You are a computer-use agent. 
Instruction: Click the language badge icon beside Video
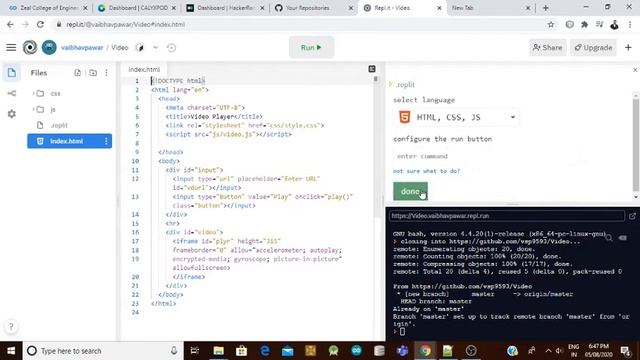[140, 48]
